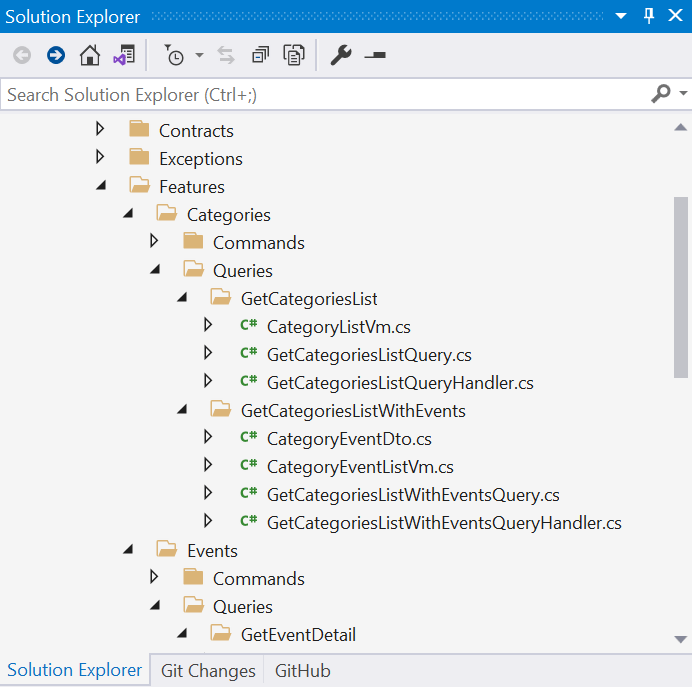Click the C# icon of GetCategoriesListQuery.cs
This screenshot has width=692, height=687.
pyautogui.click(x=248, y=353)
